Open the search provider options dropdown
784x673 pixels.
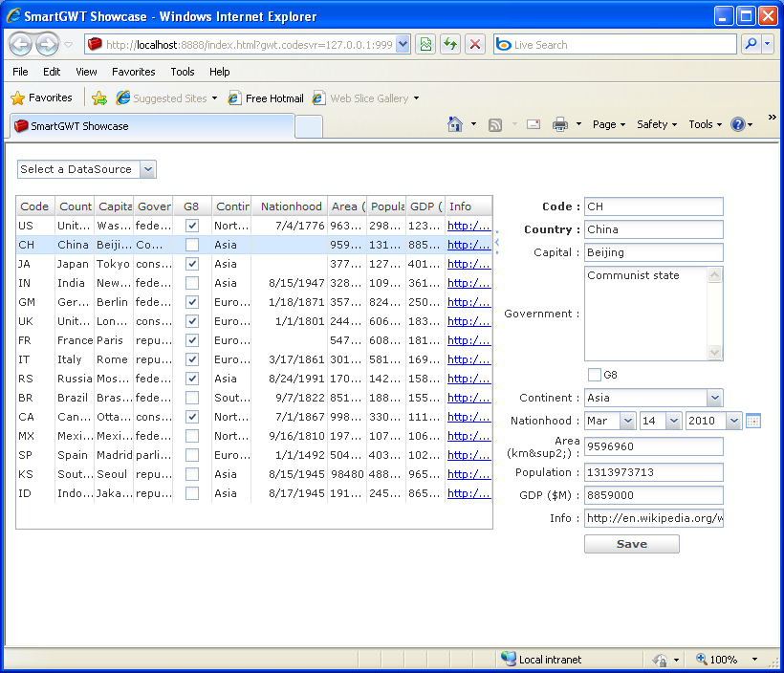pos(768,45)
